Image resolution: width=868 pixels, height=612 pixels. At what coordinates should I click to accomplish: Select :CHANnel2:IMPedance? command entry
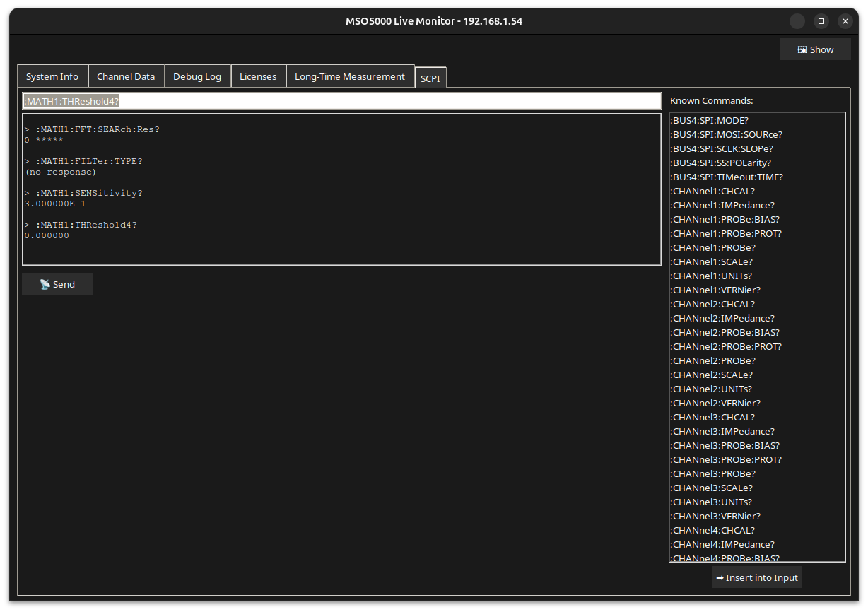point(723,318)
